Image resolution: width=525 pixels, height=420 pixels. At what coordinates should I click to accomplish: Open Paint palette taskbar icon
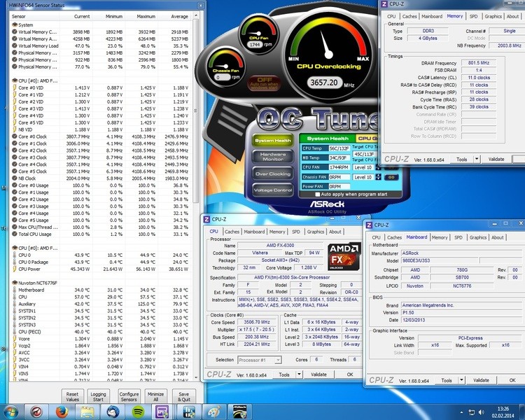214,412
